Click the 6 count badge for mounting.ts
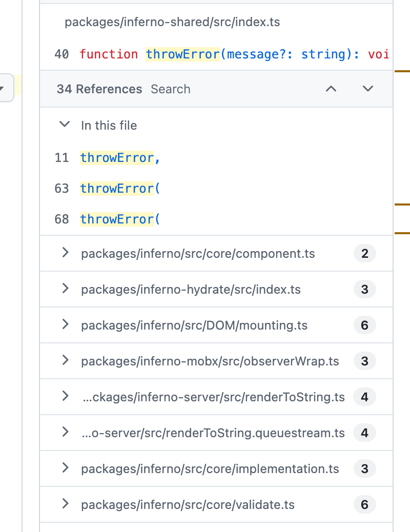Screen dimensions: 410x532 [364, 325]
